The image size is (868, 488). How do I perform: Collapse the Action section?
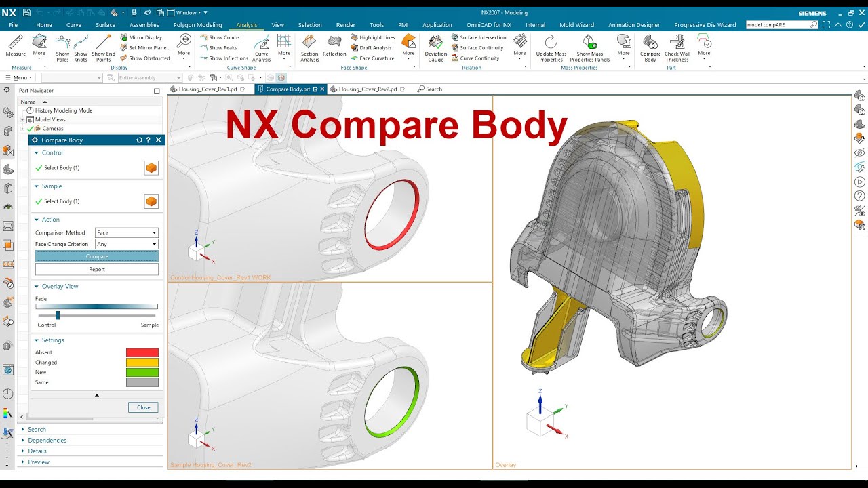click(x=37, y=220)
